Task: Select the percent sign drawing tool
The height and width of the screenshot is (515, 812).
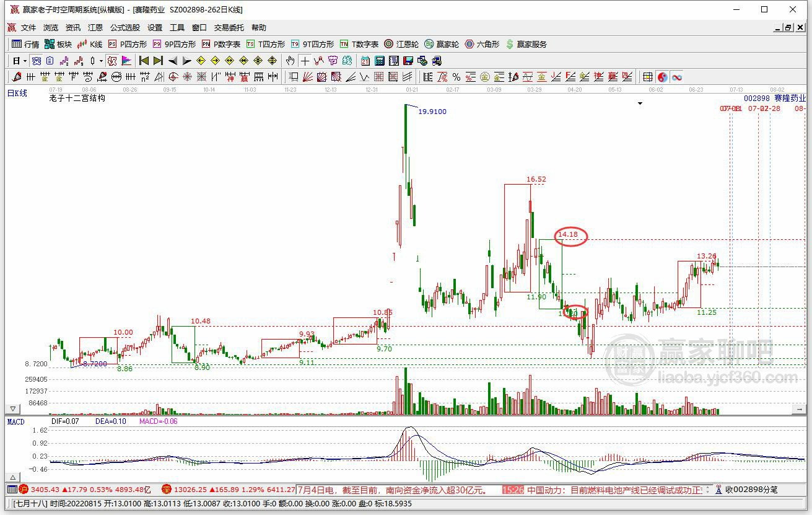Action: point(456,77)
